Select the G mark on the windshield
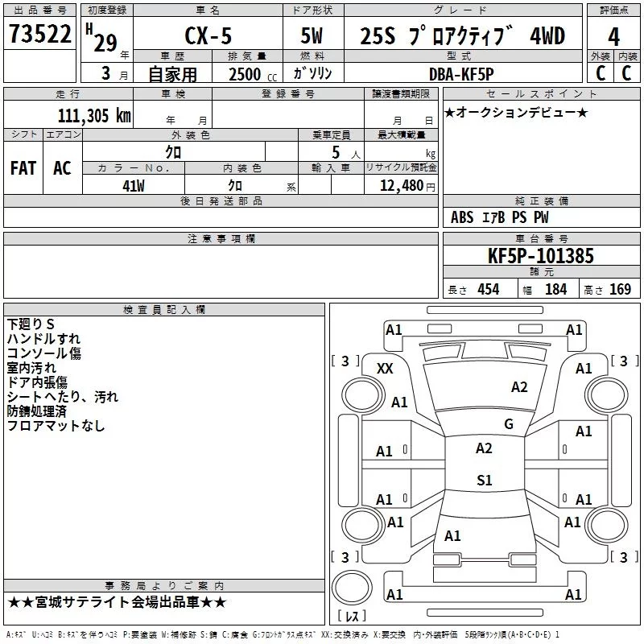Viewport: 644px width, 644px height. click(x=509, y=423)
